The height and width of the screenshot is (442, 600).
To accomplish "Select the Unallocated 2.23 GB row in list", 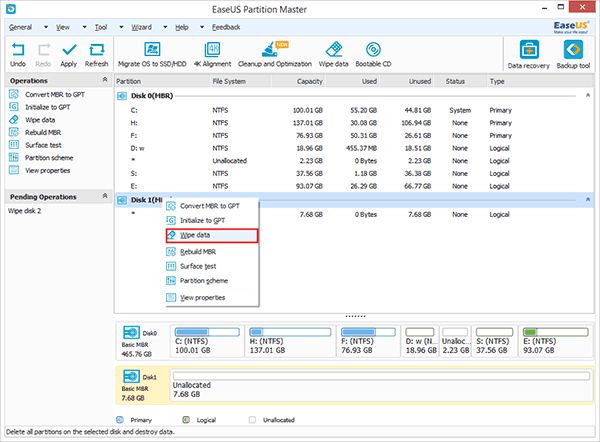I will pos(354,161).
